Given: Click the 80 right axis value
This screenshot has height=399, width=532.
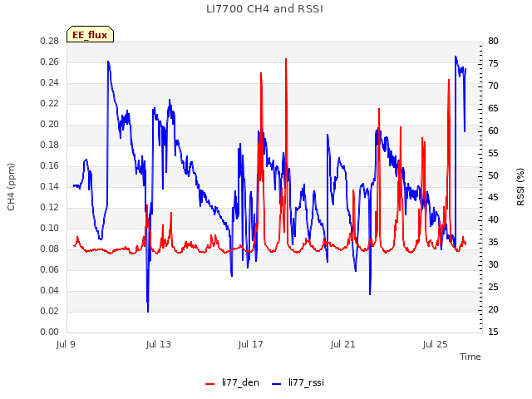Looking at the screenshot, I should tap(493, 42).
